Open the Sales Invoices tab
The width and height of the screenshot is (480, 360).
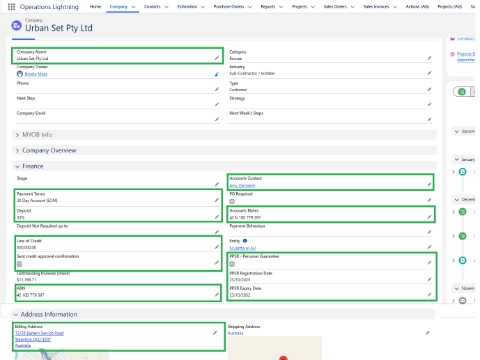pyautogui.click(x=376, y=7)
